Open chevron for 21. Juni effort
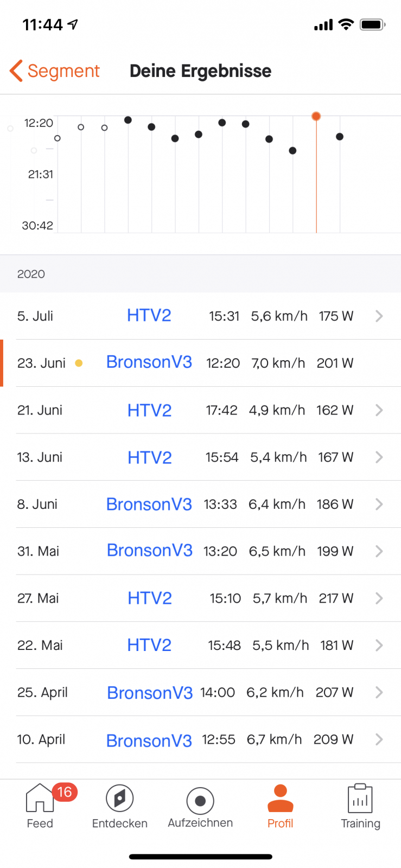Image resolution: width=401 pixels, height=868 pixels. pyautogui.click(x=379, y=410)
